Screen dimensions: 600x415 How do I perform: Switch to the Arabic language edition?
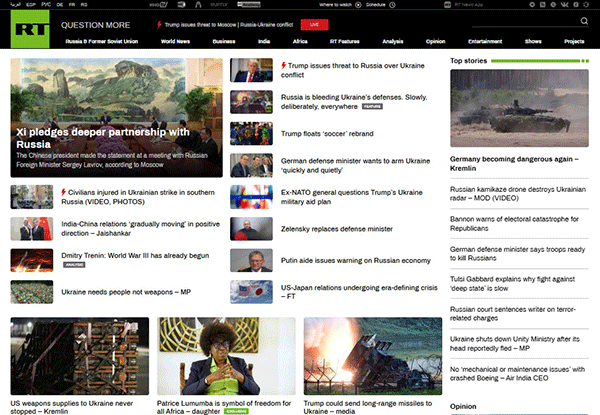click(x=15, y=5)
